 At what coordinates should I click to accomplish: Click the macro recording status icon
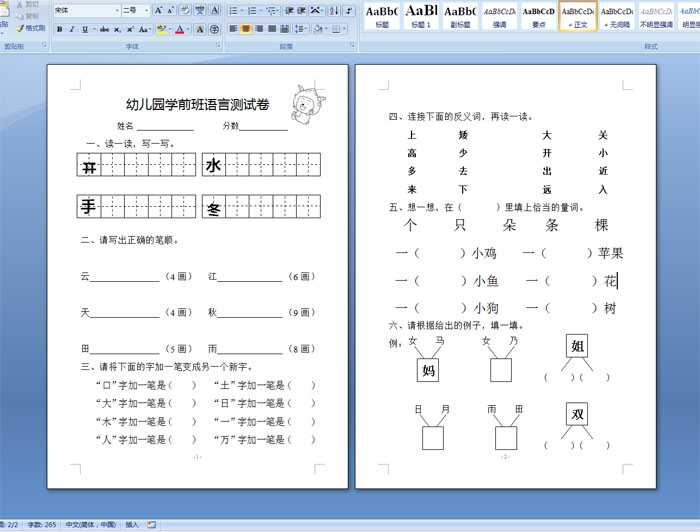click(x=152, y=525)
